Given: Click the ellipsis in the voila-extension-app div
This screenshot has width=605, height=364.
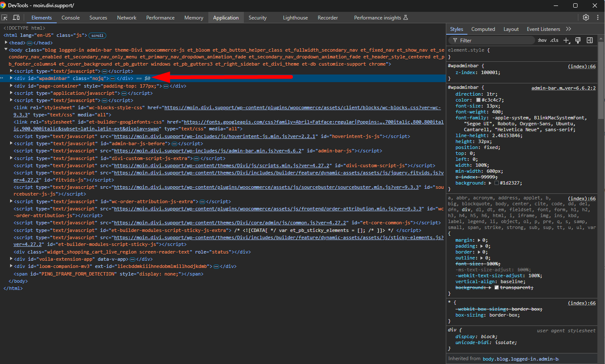Looking at the screenshot, I should pyautogui.click(x=133, y=259).
